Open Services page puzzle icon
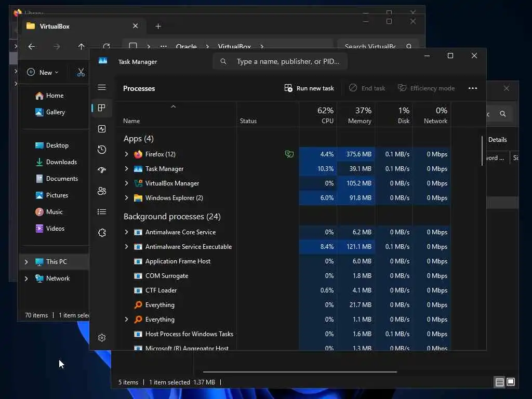Screen dimensions: 532x399 (102, 233)
